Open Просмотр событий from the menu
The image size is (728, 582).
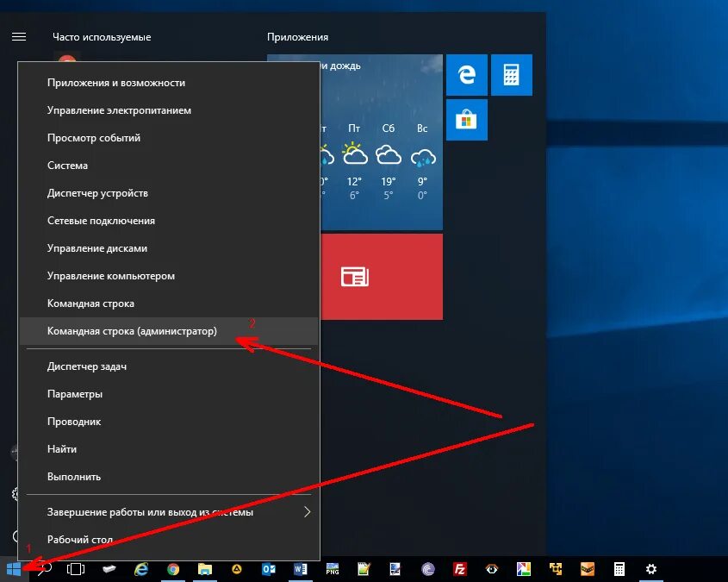(x=169, y=138)
